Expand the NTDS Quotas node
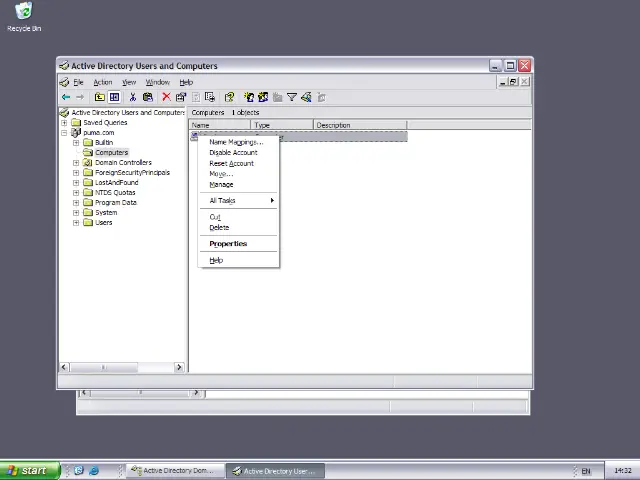Screen dimensions: 640x480 [x=76, y=193]
